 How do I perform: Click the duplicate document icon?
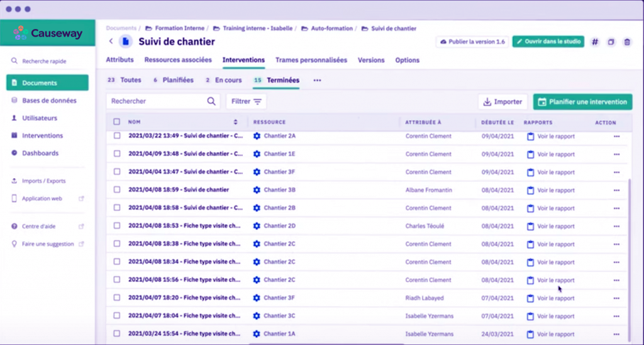click(611, 42)
